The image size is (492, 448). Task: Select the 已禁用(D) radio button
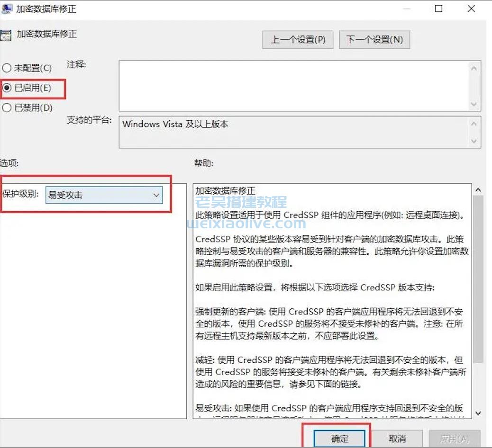point(7,108)
